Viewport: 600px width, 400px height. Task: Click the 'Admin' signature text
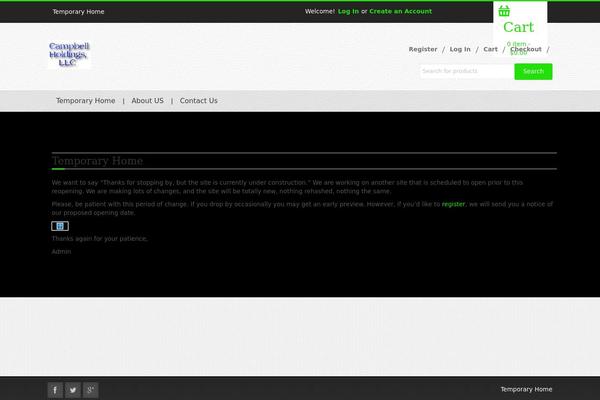[61, 252]
